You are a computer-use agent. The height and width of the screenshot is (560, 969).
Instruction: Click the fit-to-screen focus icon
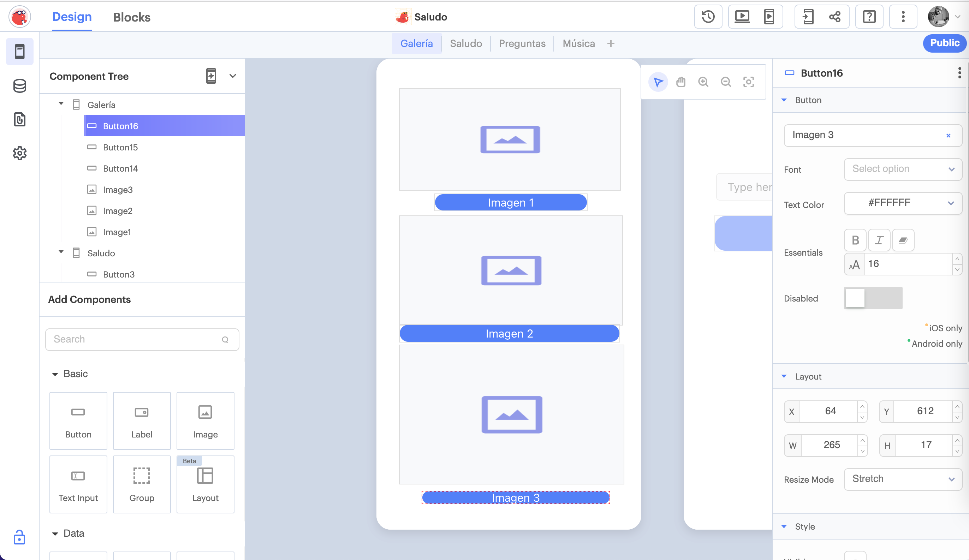coord(748,82)
